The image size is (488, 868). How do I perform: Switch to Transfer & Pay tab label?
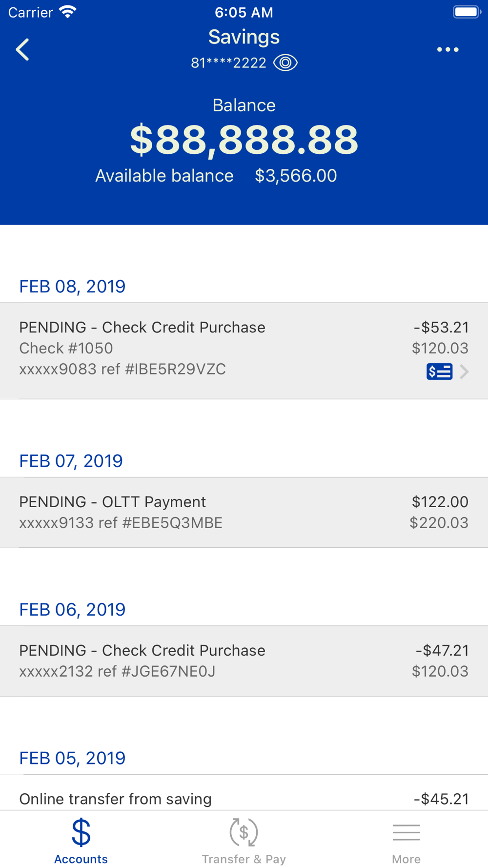pos(244,859)
